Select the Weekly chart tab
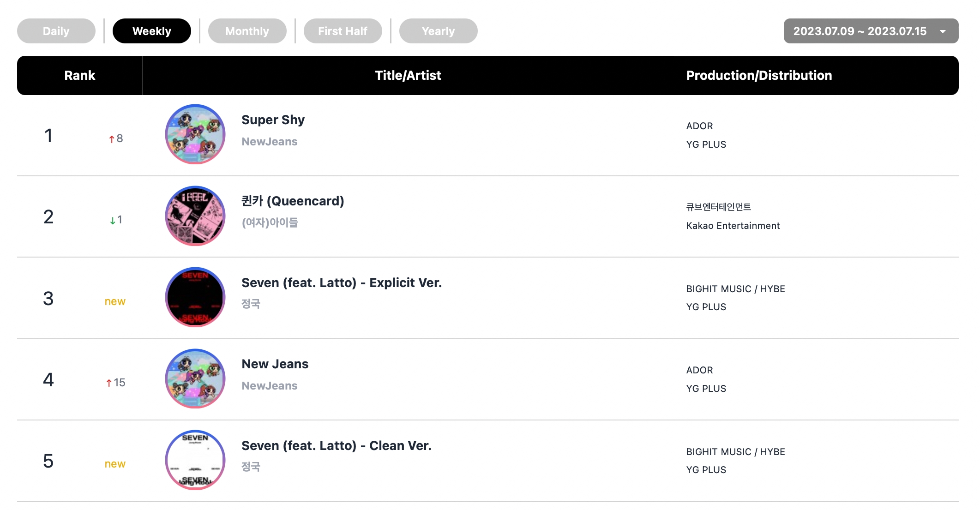The width and height of the screenshot is (980, 510). tap(151, 31)
